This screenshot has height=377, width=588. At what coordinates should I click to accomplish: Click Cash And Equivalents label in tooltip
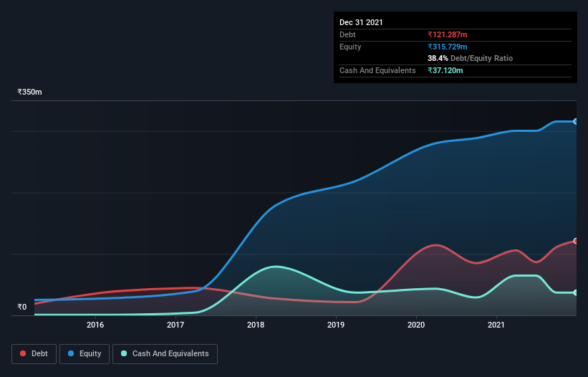[x=377, y=70]
